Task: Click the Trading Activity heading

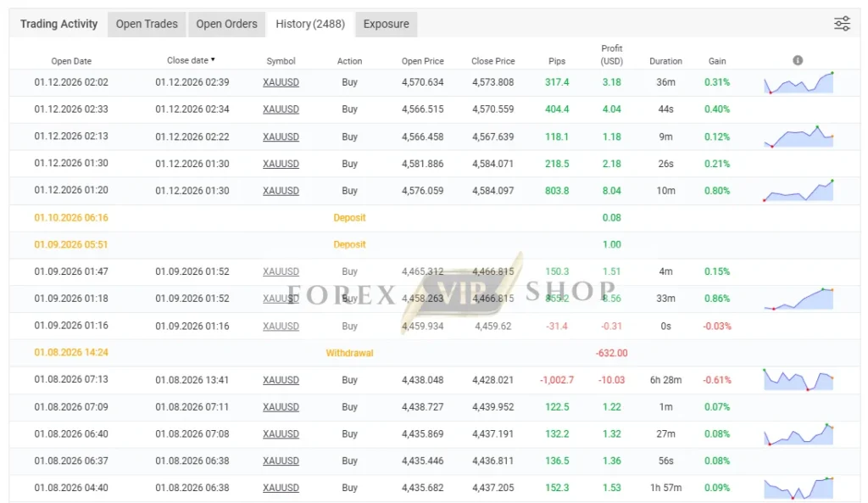Action: coord(58,24)
